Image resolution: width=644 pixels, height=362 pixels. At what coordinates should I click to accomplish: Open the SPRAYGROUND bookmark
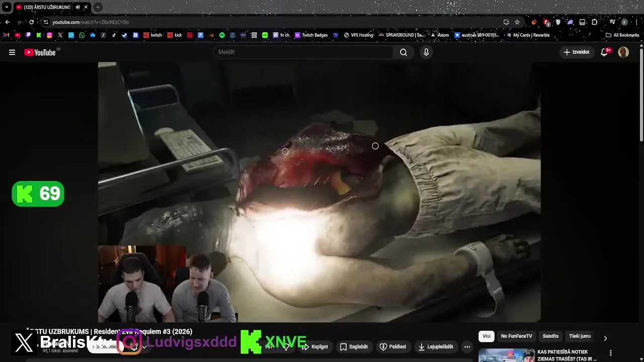(x=402, y=35)
